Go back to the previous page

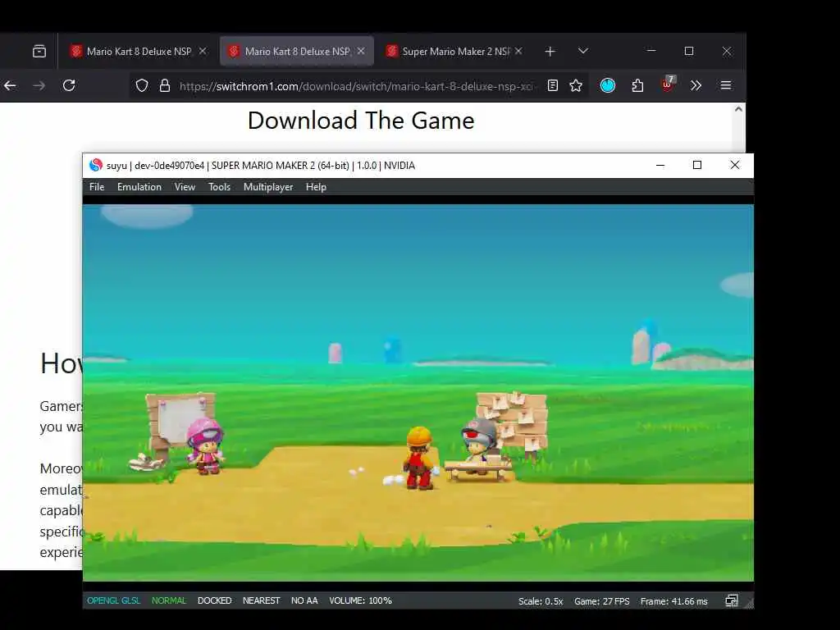tap(10, 85)
